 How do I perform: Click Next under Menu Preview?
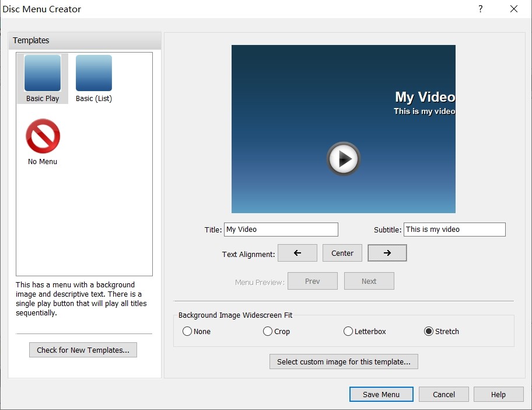(369, 281)
